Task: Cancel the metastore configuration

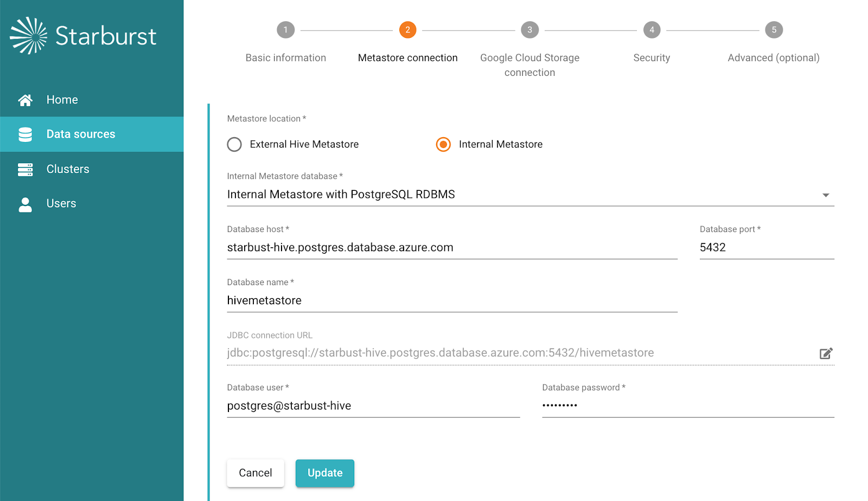Action: 255,473
